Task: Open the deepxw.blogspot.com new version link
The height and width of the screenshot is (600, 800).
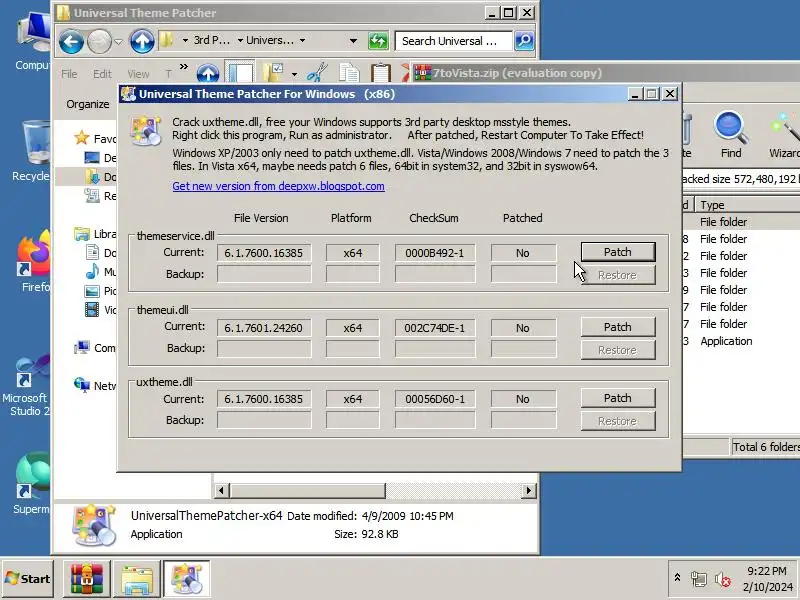Action: (278, 186)
